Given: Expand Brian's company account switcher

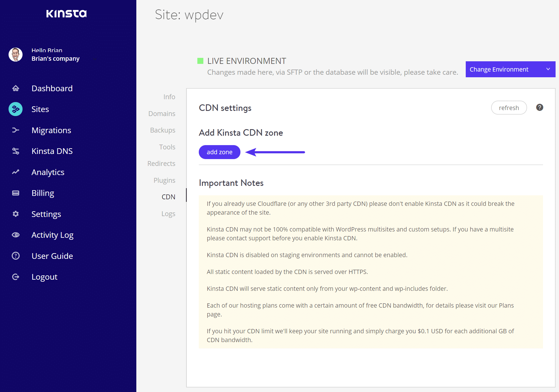Looking at the screenshot, I should [95, 59].
